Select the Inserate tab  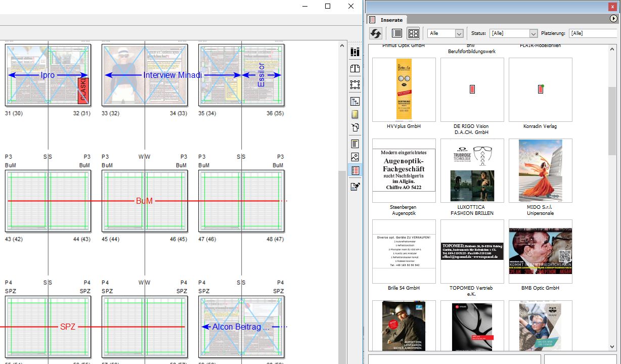coord(391,20)
